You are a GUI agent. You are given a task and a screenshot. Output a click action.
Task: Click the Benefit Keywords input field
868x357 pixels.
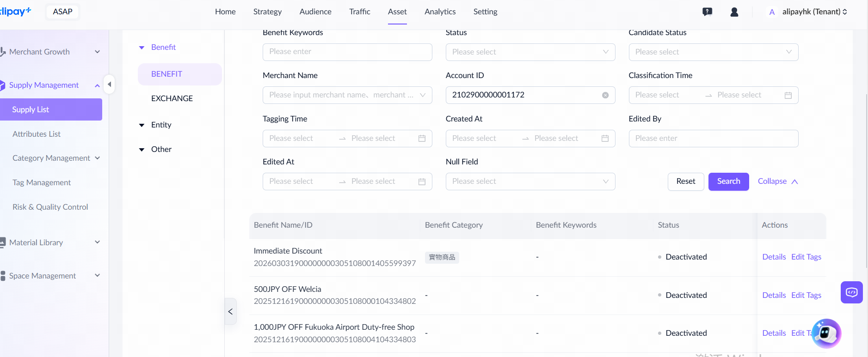point(347,52)
